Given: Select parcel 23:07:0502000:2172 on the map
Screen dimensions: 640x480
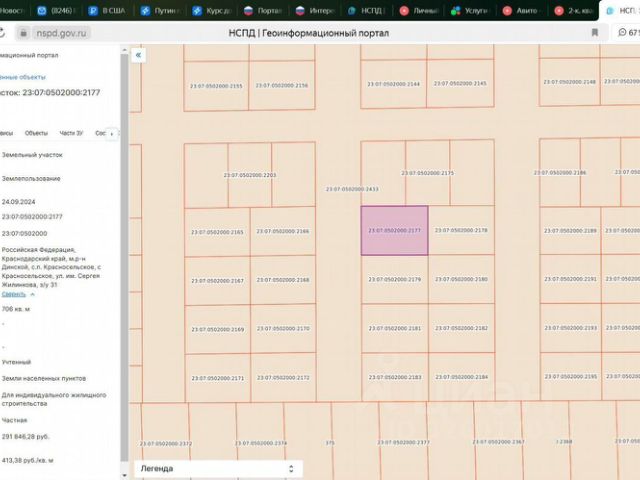Looking at the screenshot, I should (x=283, y=378).
